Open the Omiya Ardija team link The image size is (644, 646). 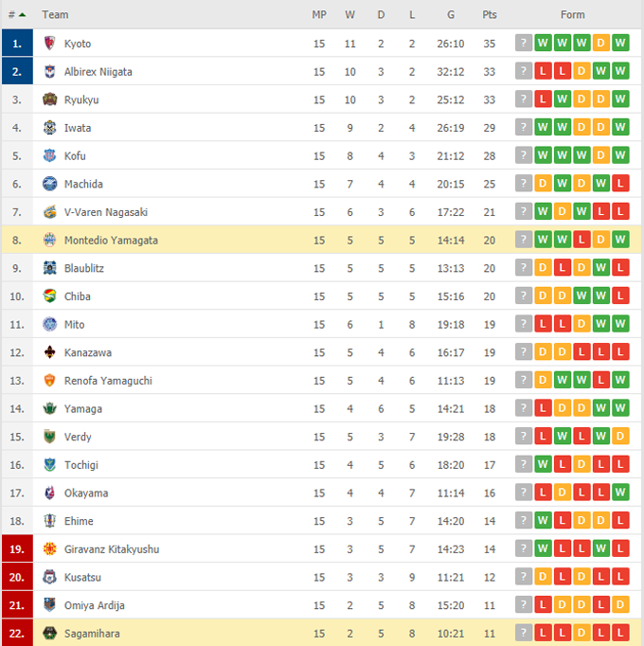[95, 605]
